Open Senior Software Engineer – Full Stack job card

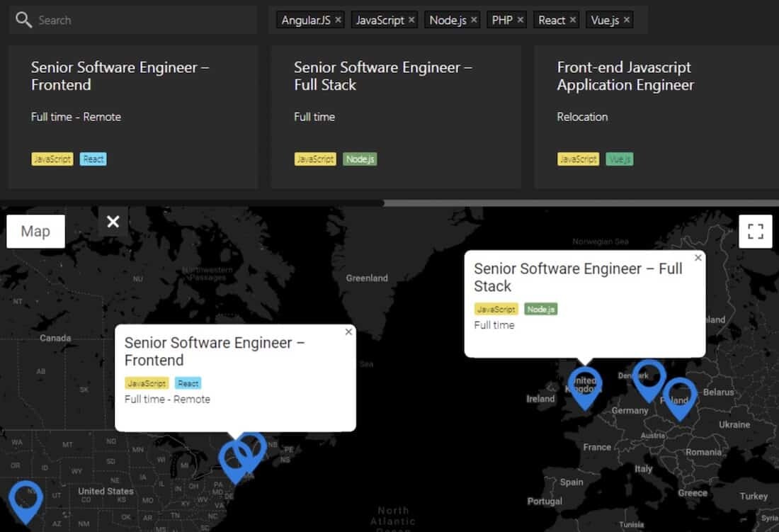(x=396, y=117)
